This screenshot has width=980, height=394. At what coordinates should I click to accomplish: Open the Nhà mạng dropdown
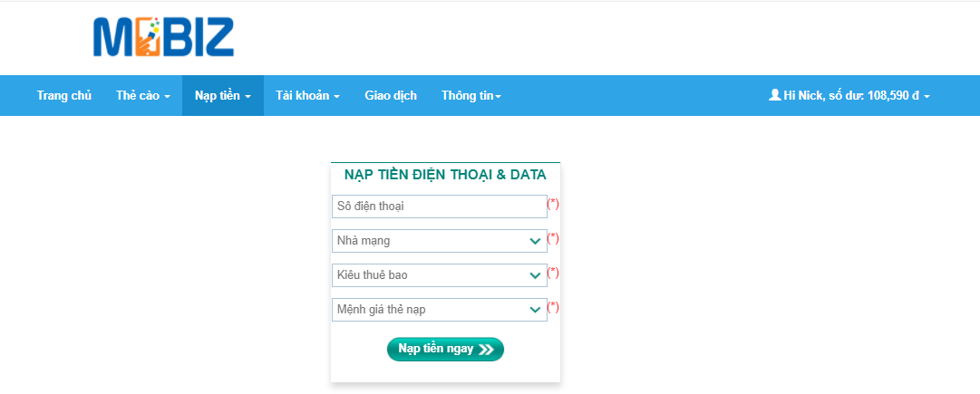pyautogui.click(x=439, y=241)
